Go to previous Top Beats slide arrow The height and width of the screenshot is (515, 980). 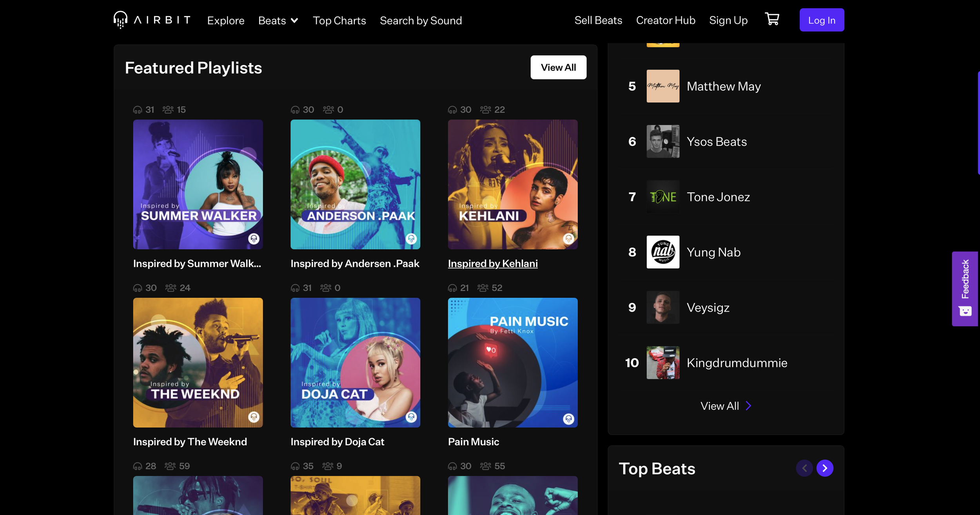[804, 468]
